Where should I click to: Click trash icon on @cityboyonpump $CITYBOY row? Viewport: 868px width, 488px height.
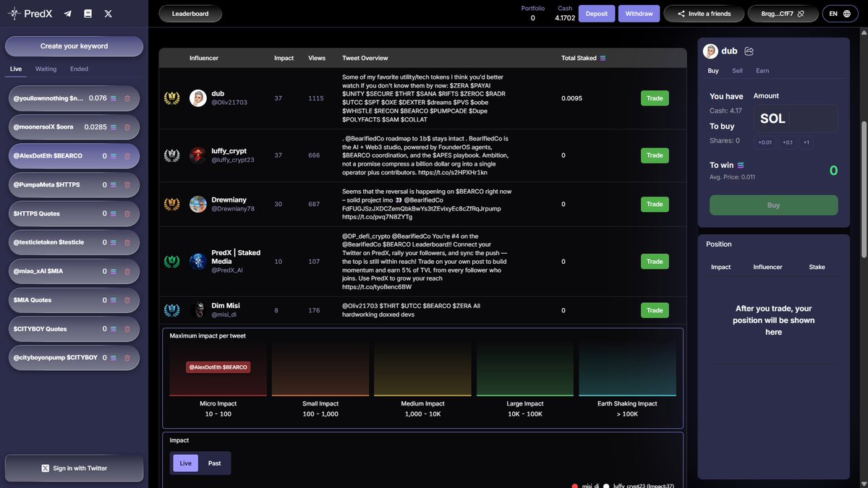point(127,358)
